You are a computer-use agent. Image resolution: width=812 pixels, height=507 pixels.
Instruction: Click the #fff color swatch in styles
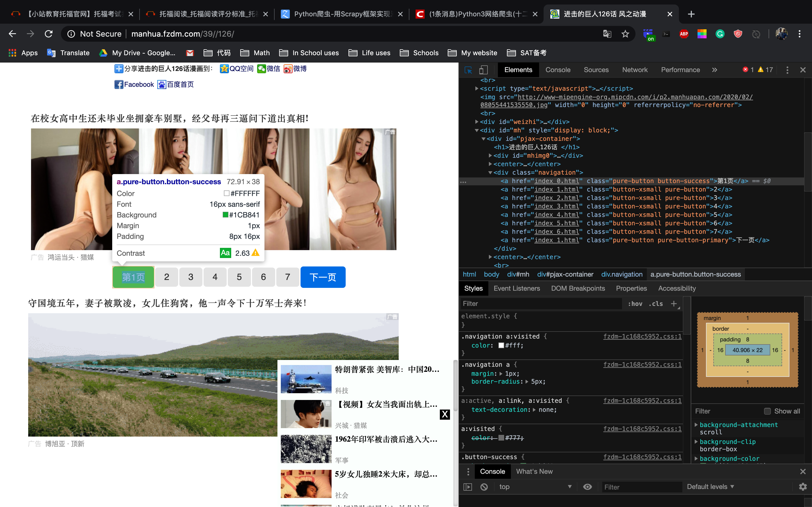(501, 345)
